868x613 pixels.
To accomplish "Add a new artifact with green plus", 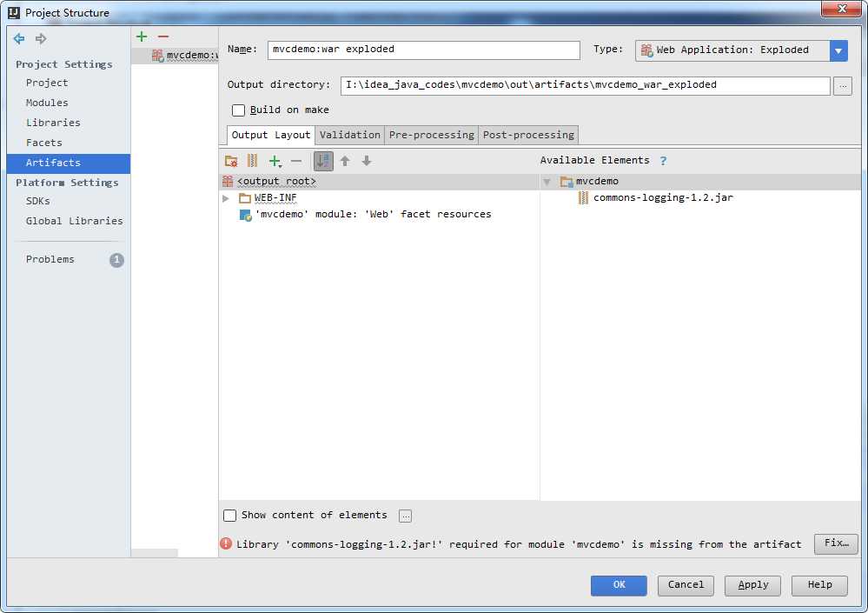I will 142,37.
